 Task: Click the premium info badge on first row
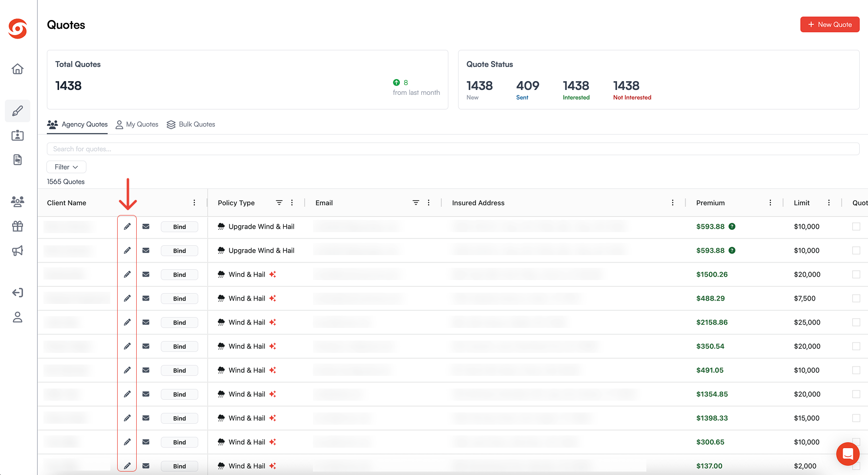pos(732,226)
